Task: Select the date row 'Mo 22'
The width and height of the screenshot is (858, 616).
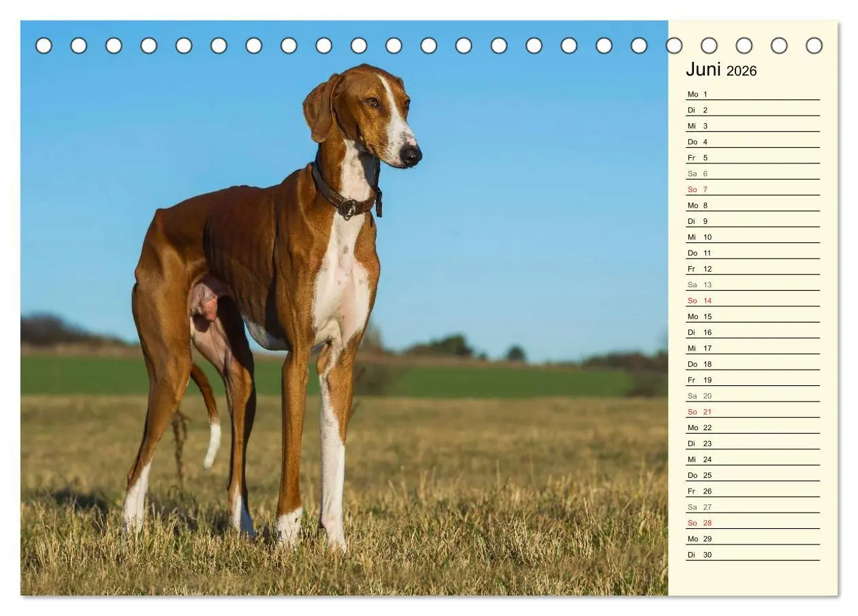Action: coord(752,427)
